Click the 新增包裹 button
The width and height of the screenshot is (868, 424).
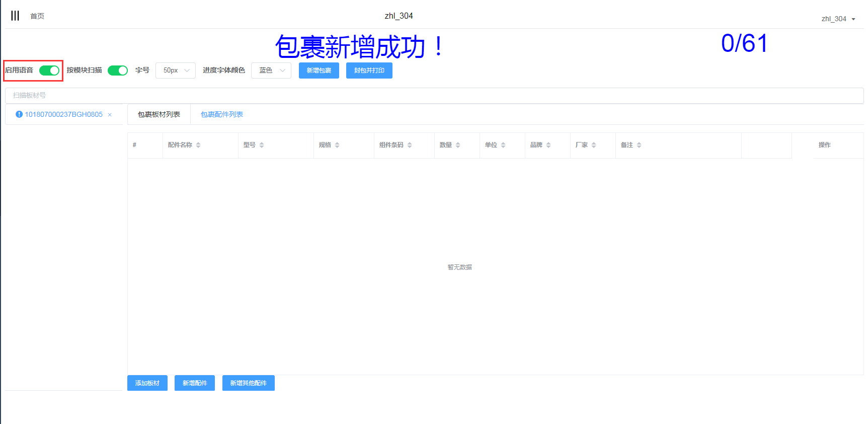click(319, 70)
